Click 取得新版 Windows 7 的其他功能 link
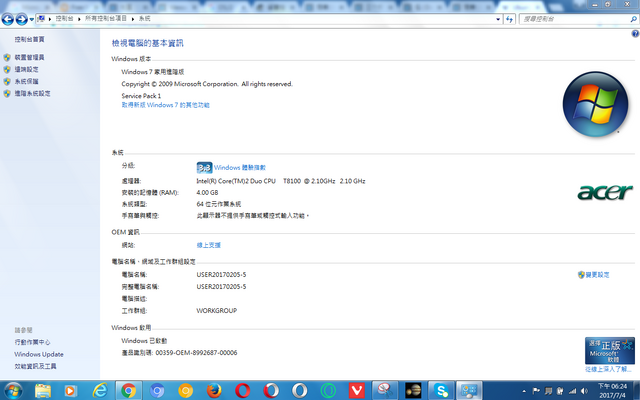The width and height of the screenshot is (640, 400). (165, 105)
